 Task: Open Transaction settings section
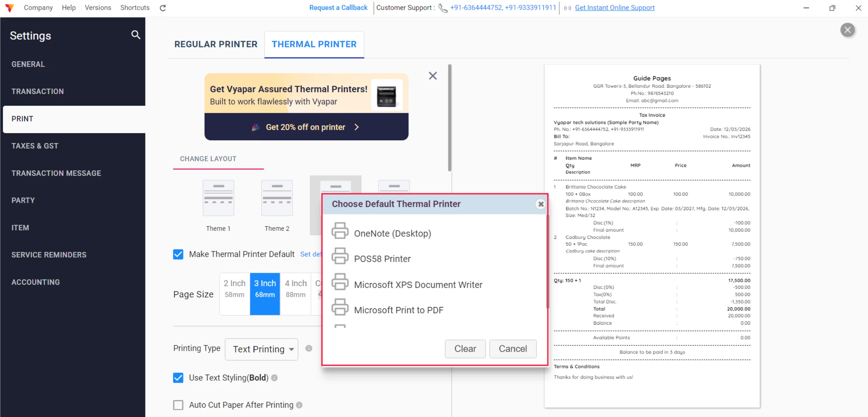(x=73, y=91)
